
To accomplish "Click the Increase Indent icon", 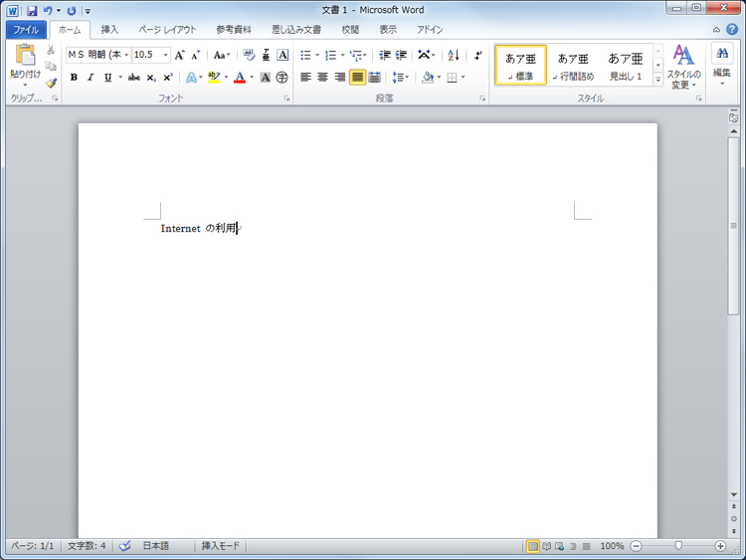I will click(x=401, y=55).
